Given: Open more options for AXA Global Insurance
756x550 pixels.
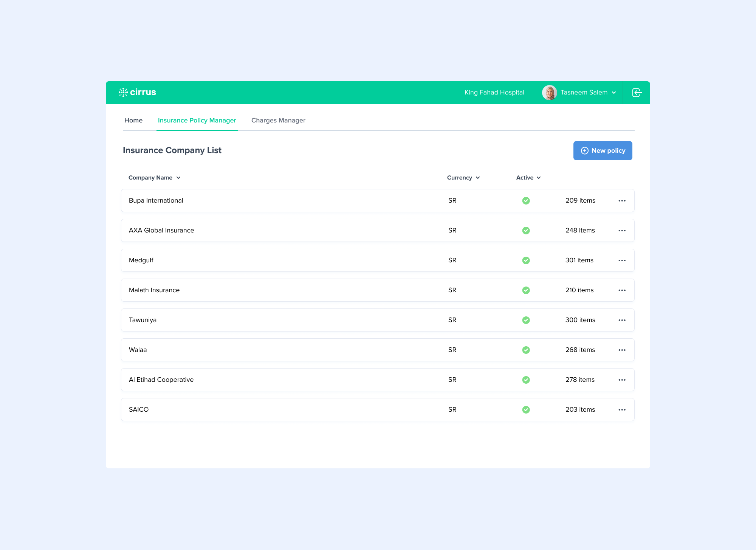Looking at the screenshot, I should pos(622,231).
